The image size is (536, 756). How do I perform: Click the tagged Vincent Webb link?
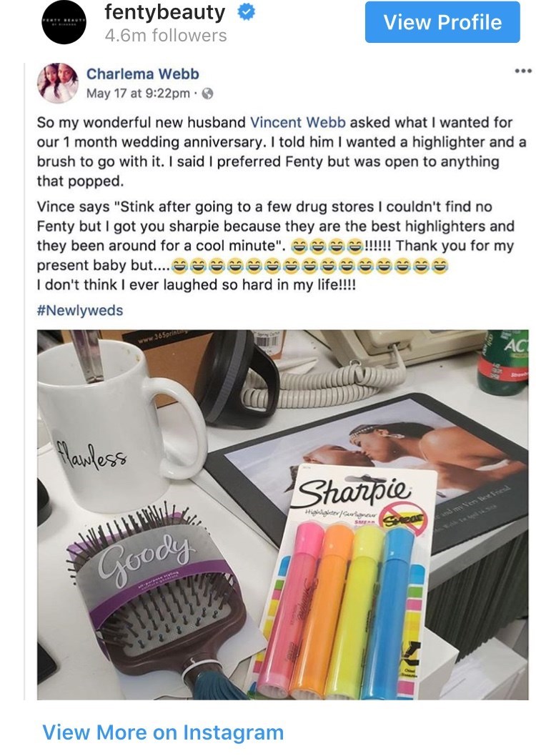click(297, 122)
